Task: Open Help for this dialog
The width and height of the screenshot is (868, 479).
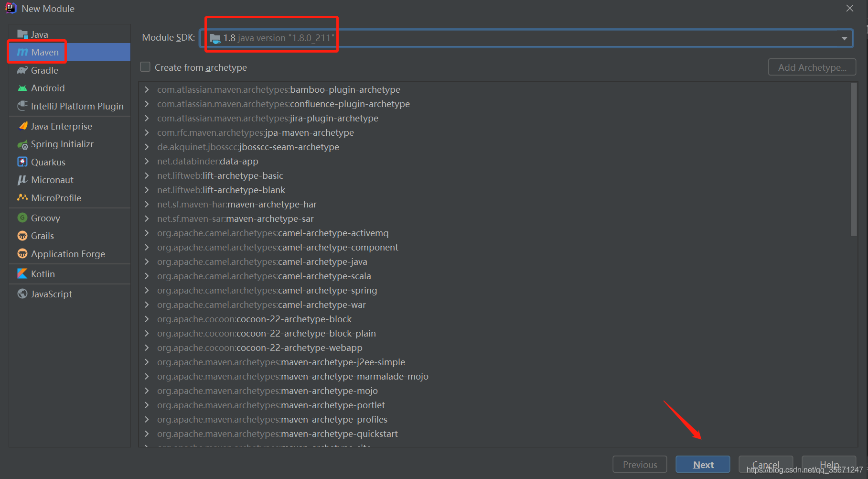Action: tap(829, 465)
